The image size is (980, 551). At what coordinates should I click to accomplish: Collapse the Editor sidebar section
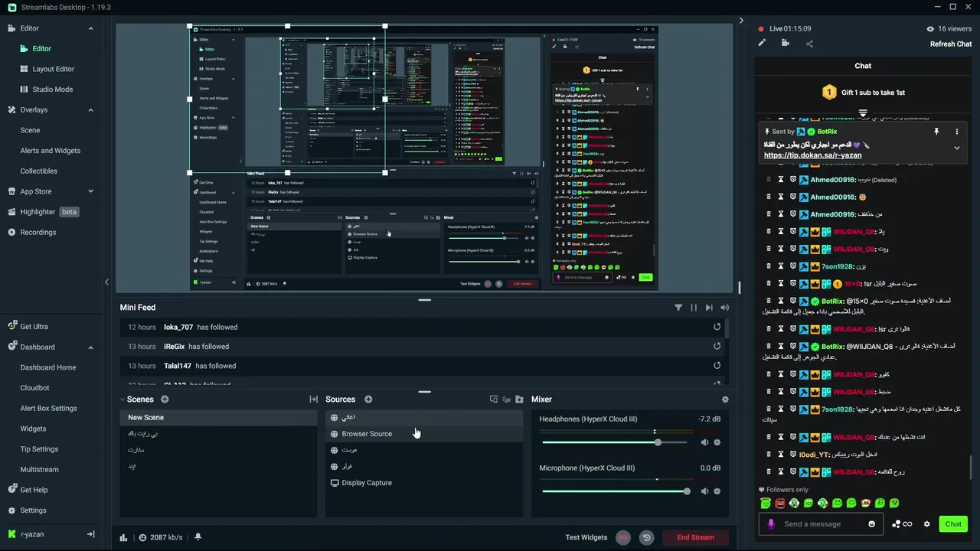point(90,28)
